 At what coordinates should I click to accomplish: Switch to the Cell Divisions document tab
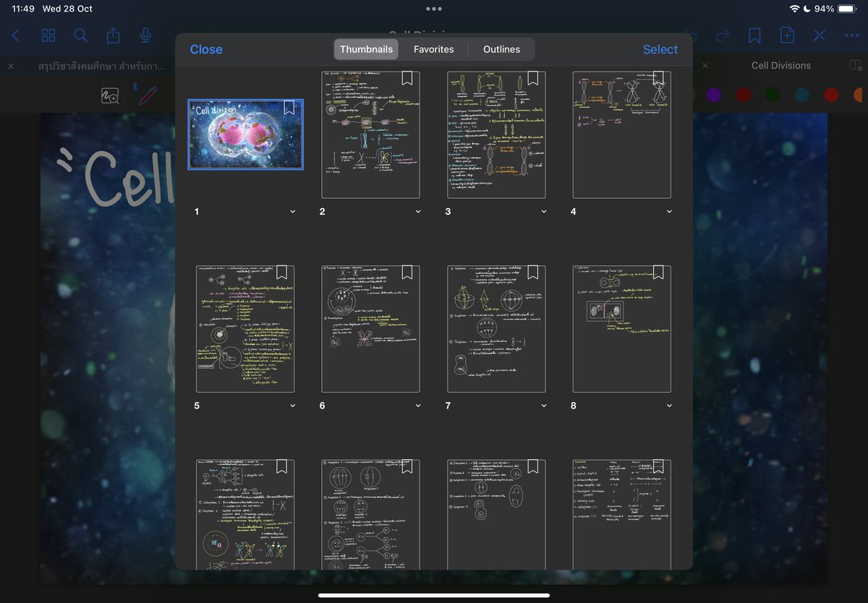point(781,66)
